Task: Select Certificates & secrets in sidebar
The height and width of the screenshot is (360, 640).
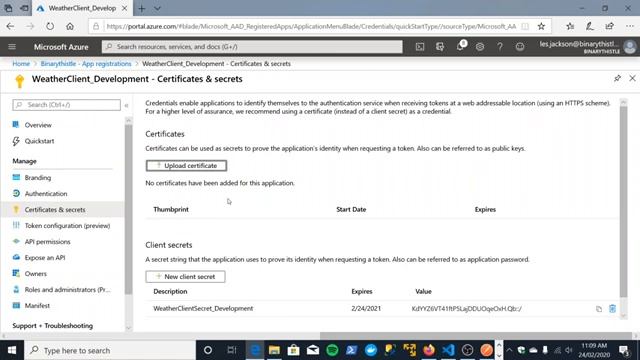Action: 62,209
